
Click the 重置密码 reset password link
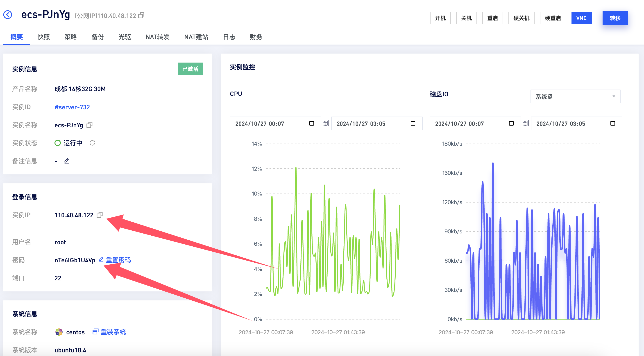pyautogui.click(x=118, y=260)
